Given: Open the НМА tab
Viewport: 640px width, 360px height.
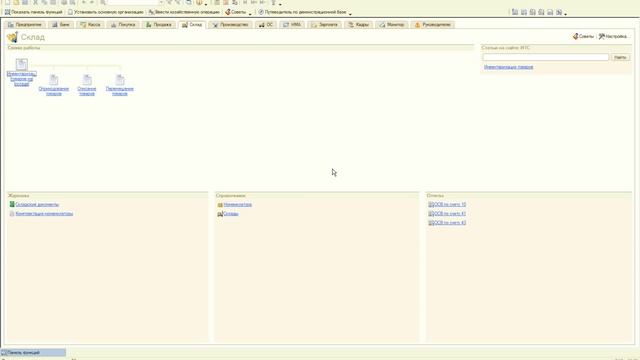Looking at the screenshot, I should (x=292, y=25).
